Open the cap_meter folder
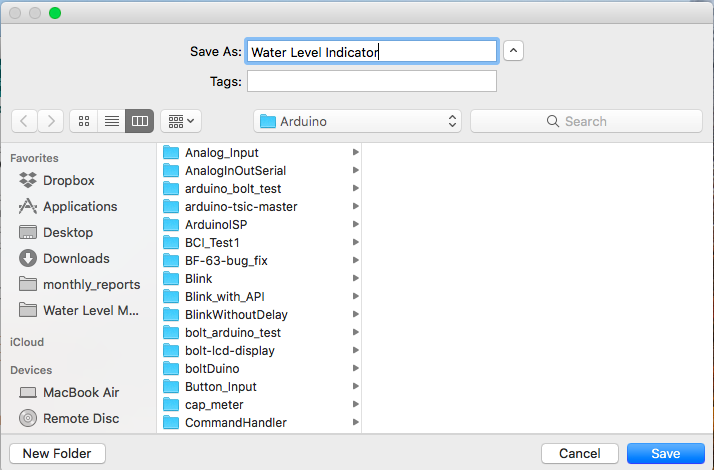Image resolution: width=714 pixels, height=470 pixels. click(214, 405)
